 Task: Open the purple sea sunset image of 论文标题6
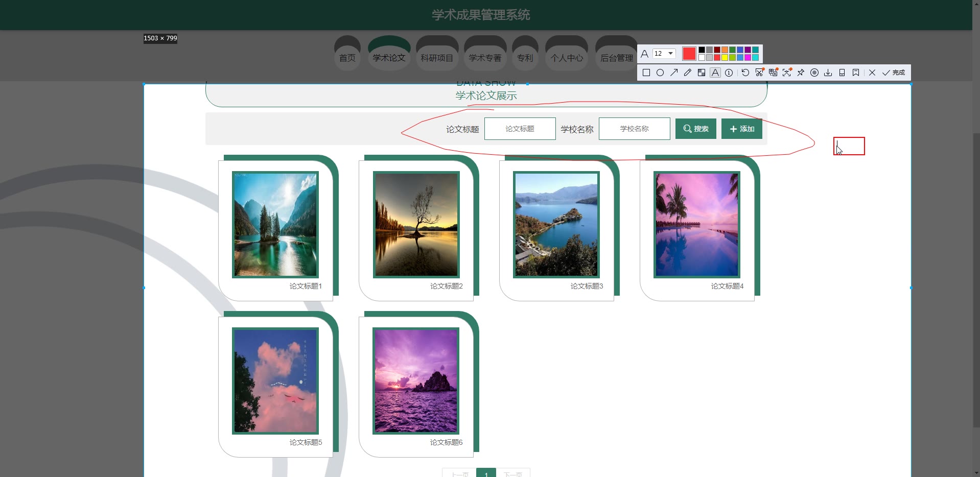[x=416, y=381]
